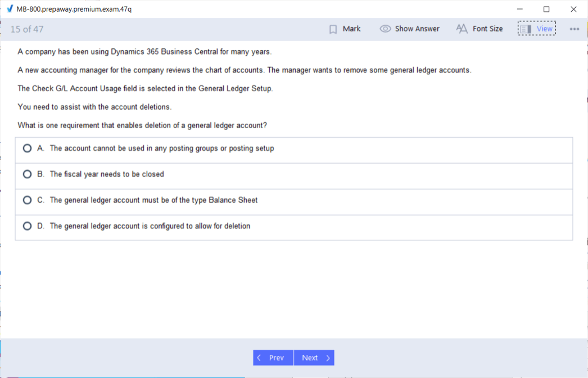The height and width of the screenshot is (378, 588).
Task: Click answer text about posting groups or posting setup
Action: point(162,148)
